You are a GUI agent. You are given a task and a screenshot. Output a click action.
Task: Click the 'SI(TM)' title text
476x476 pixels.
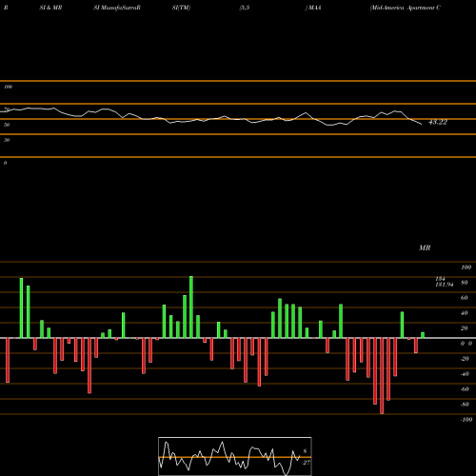[181, 8]
